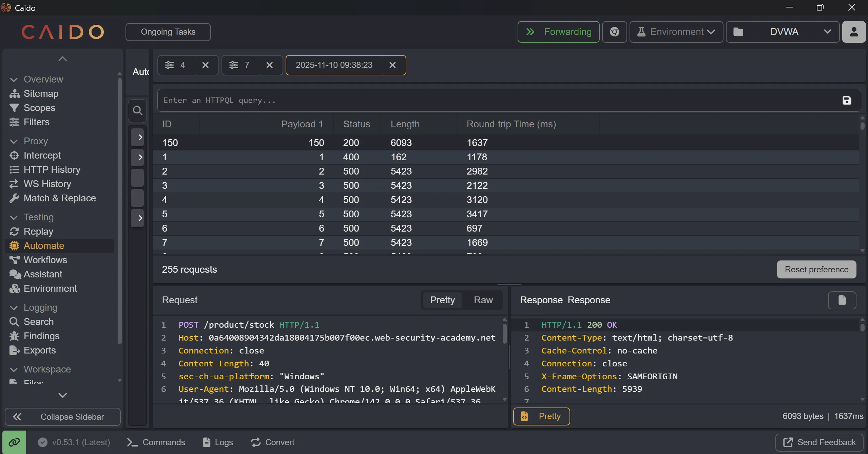Click the browser icon next to Forwarding

(614, 32)
